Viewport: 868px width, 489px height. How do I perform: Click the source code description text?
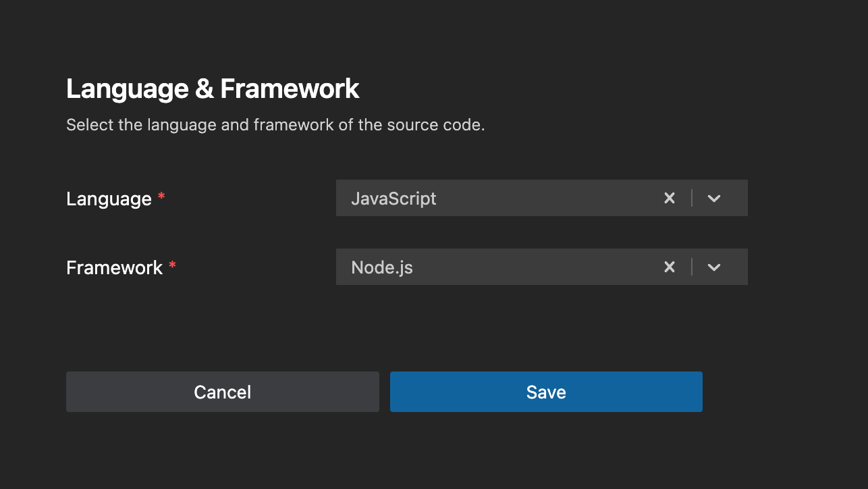pyautogui.click(x=275, y=126)
